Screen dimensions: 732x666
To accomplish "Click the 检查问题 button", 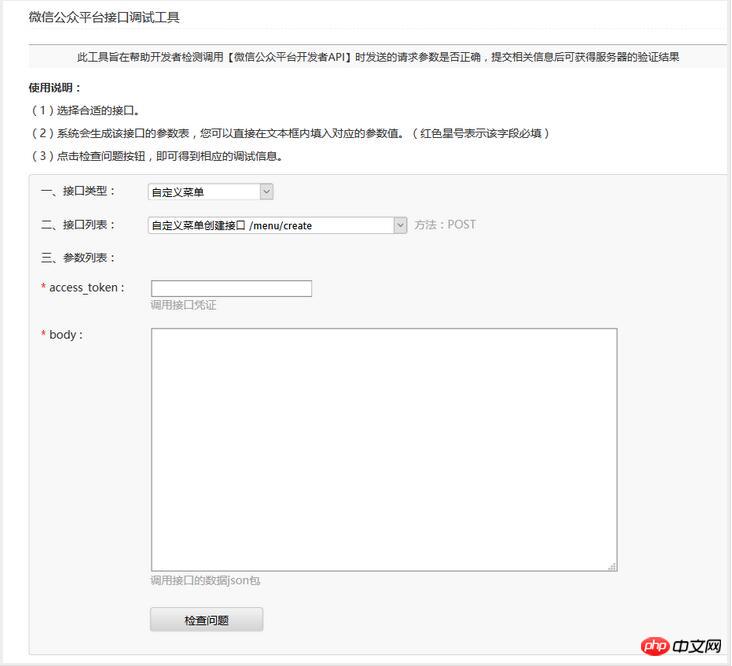I will tap(206, 620).
